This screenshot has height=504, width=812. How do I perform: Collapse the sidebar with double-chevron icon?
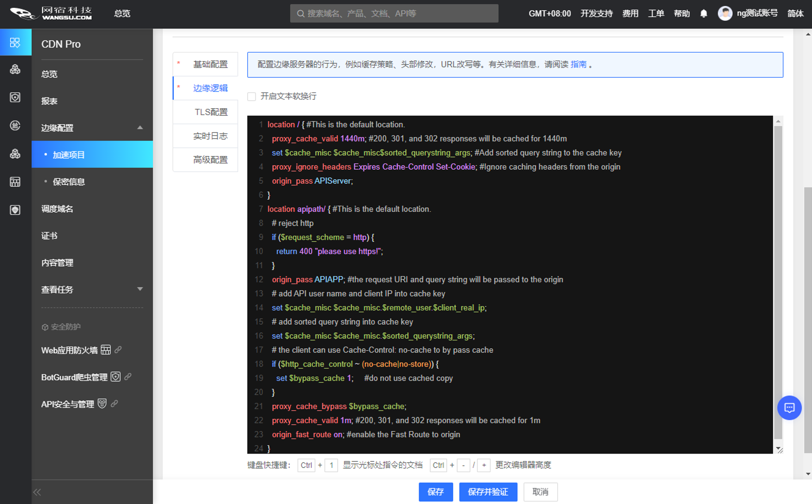click(x=37, y=492)
